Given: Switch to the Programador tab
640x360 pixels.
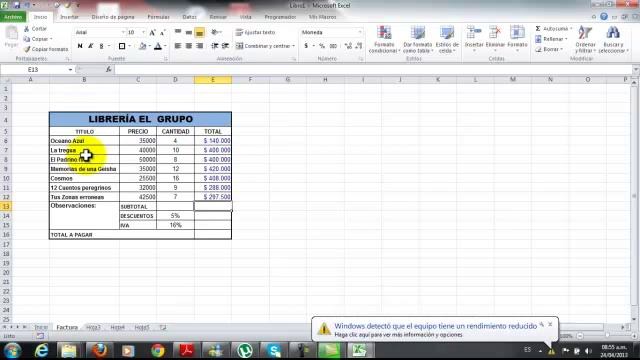Looking at the screenshot, I should click(280, 17).
